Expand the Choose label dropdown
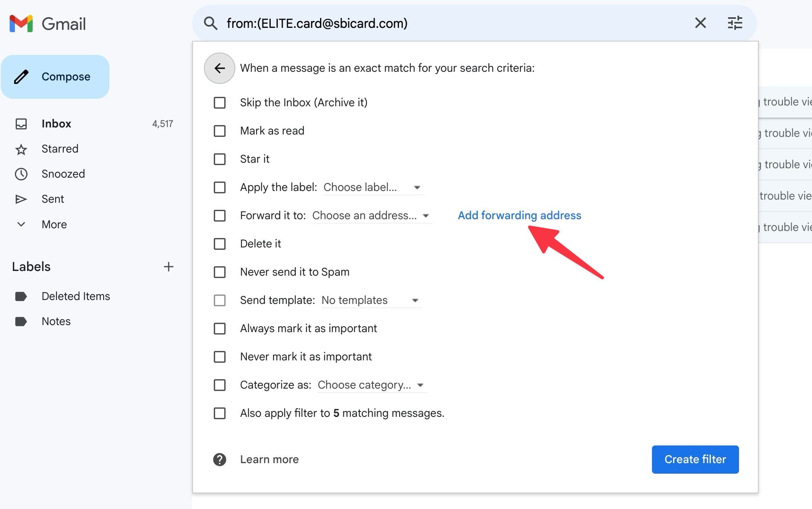Image resolution: width=812 pixels, height=509 pixels. (x=417, y=187)
